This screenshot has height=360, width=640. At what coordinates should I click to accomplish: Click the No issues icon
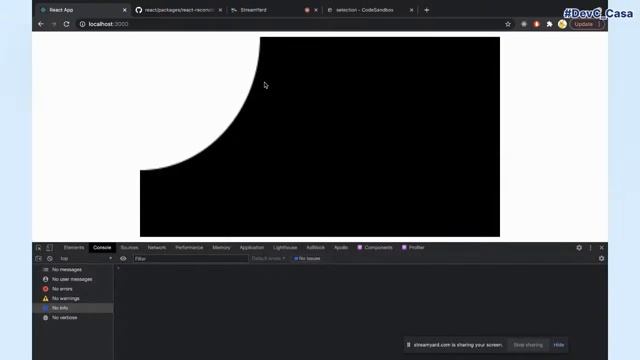(296, 258)
